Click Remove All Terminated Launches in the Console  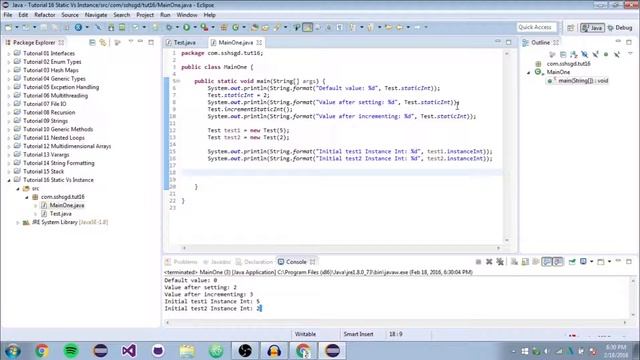click(500, 262)
